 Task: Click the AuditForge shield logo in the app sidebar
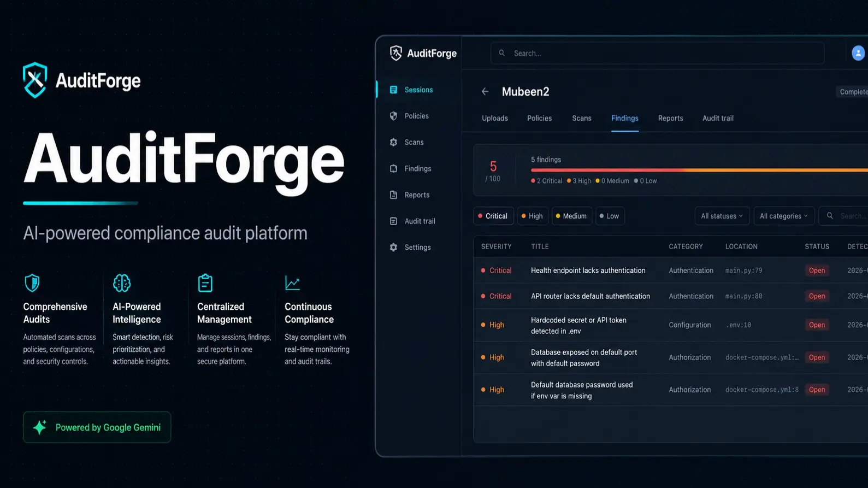(x=396, y=53)
